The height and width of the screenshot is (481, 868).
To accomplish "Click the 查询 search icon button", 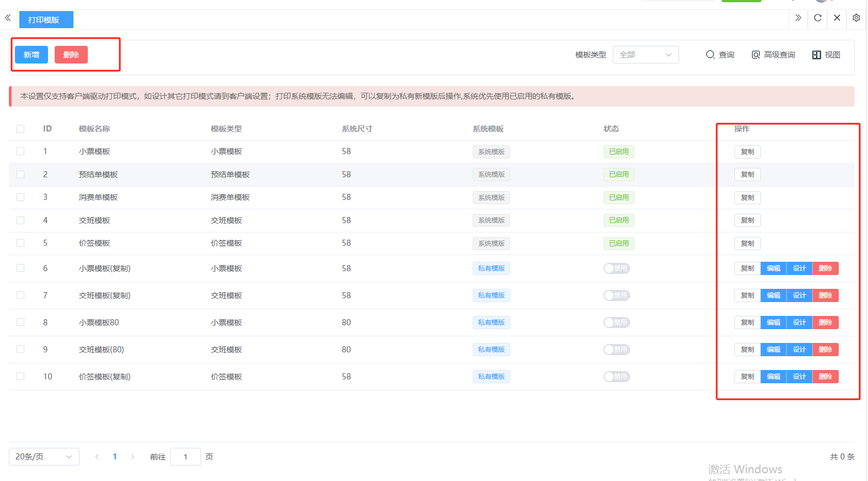I will [x=720, y=55].
